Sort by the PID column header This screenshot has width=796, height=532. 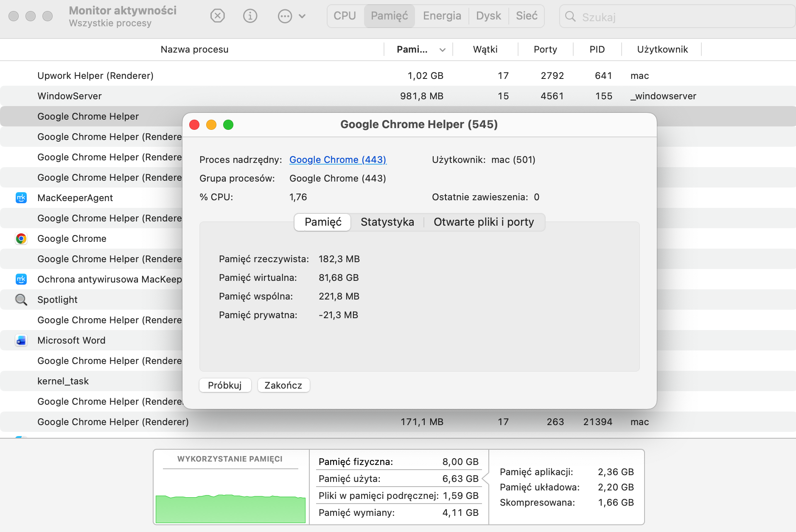(597, 49)
